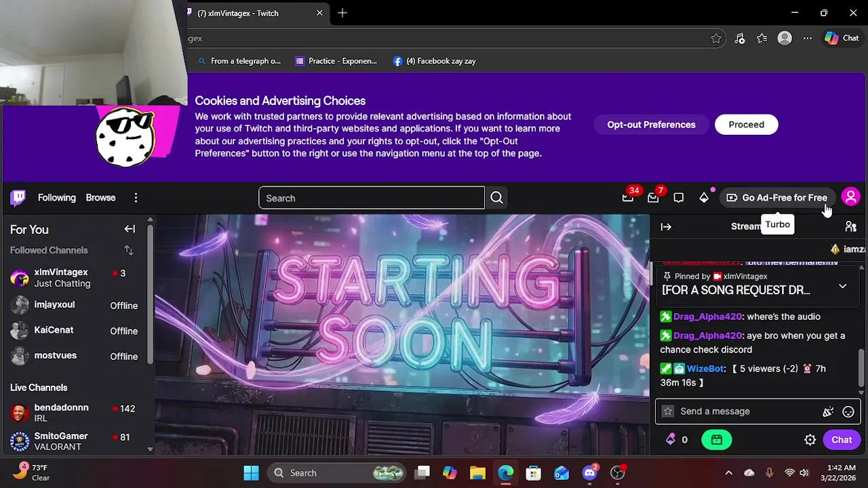This screenshot has height=488, width=868.
Task: Collapse the stream chat panel
Action: point(666,227)
